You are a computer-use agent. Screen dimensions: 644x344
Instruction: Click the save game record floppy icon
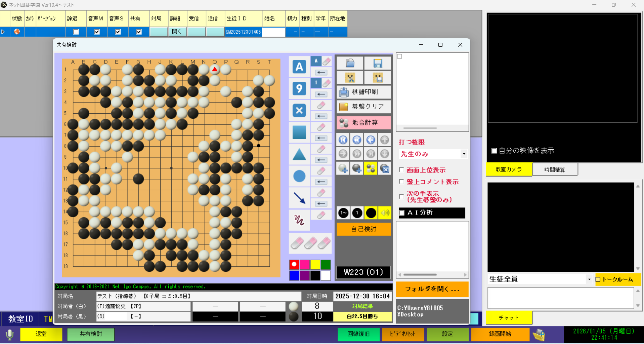click(378, 63)
